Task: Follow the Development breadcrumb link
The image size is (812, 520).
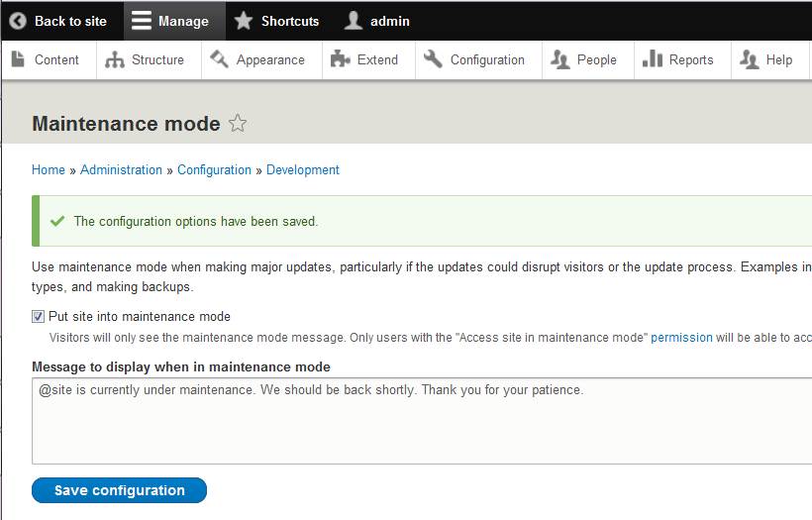Action: pyautogui.click(x=302, y=170)
